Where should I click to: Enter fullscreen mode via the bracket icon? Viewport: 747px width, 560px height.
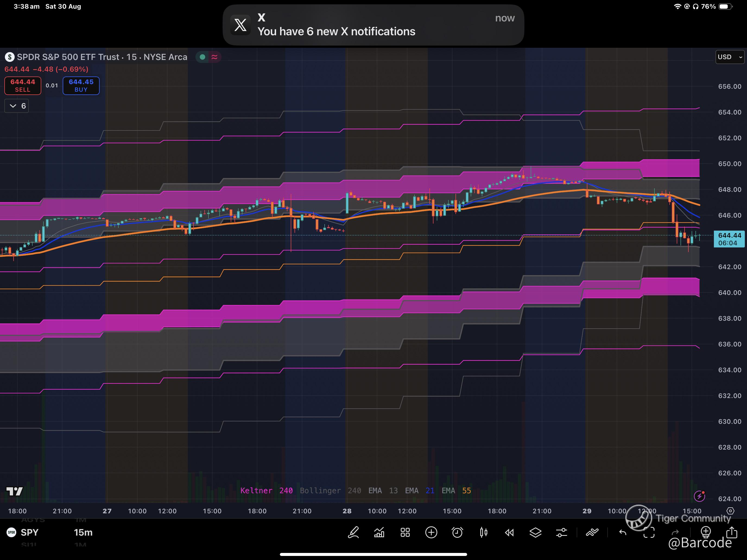649,533
